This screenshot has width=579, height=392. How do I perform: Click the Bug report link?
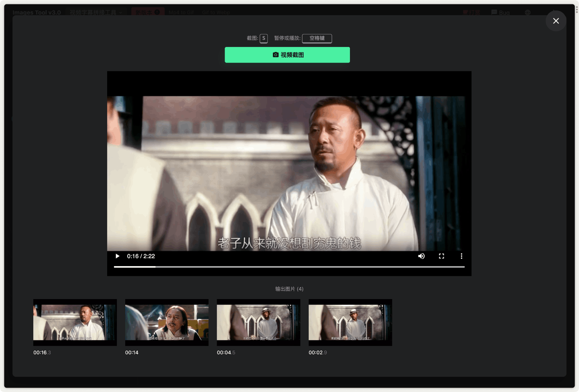[x=500, y=13]
